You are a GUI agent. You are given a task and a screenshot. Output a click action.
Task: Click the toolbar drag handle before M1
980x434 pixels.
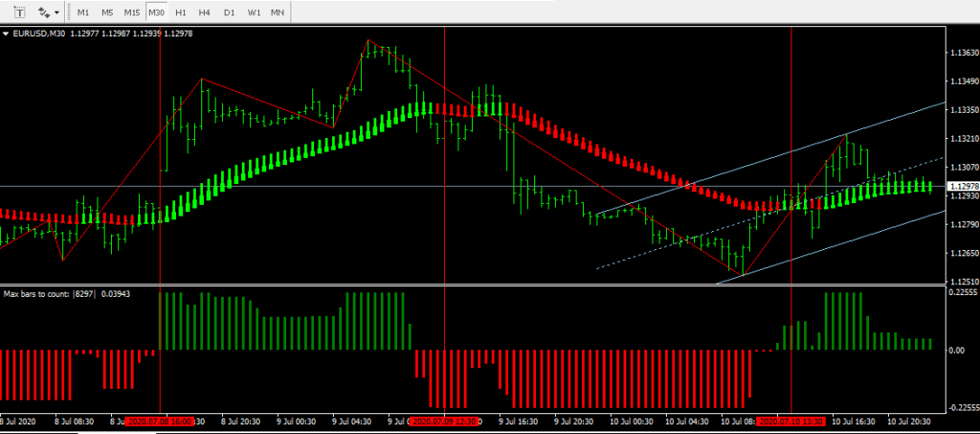pyautogui.click(x=70, y=12)
